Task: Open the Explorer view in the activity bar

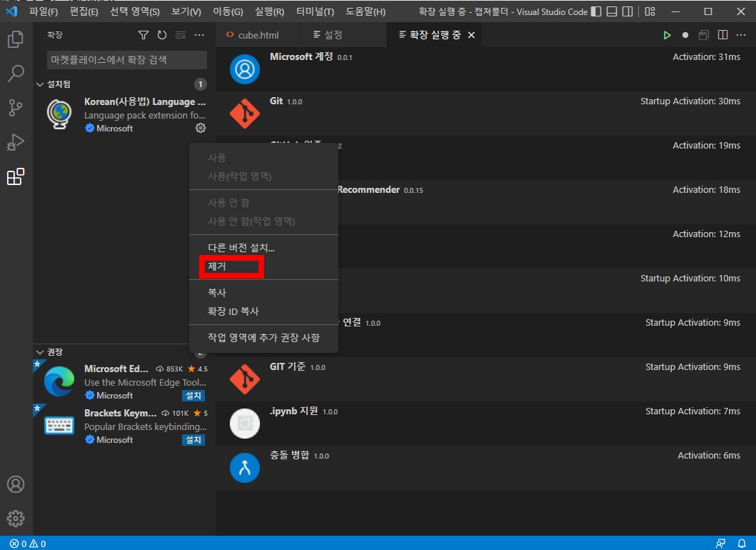Action: tap(16, 39)
